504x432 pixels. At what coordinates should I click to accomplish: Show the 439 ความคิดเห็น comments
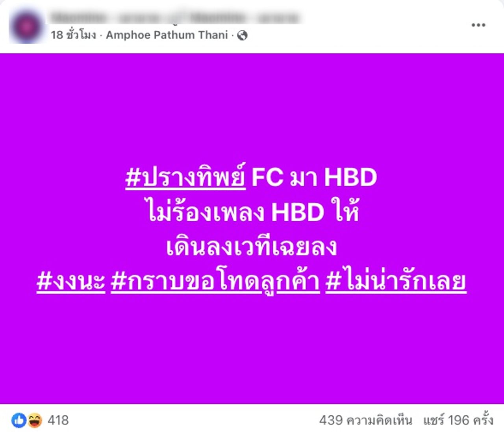(x=366, y=420)
